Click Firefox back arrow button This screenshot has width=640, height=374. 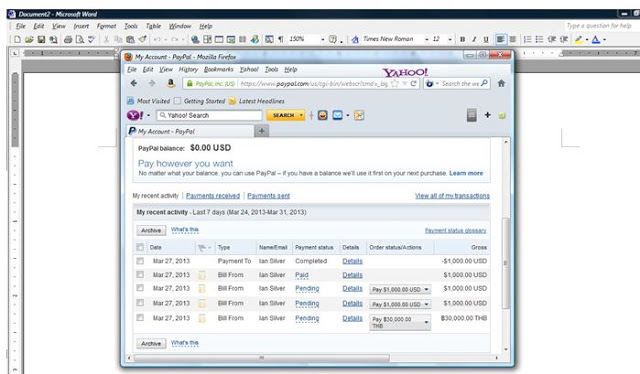tap(133, 83)
